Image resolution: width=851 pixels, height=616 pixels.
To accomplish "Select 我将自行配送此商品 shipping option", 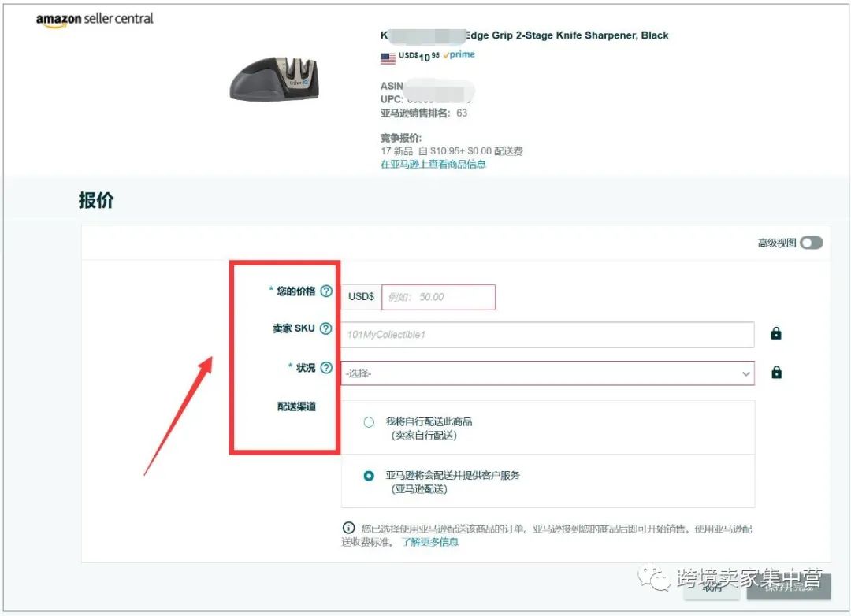I will [x=368, y=422].
